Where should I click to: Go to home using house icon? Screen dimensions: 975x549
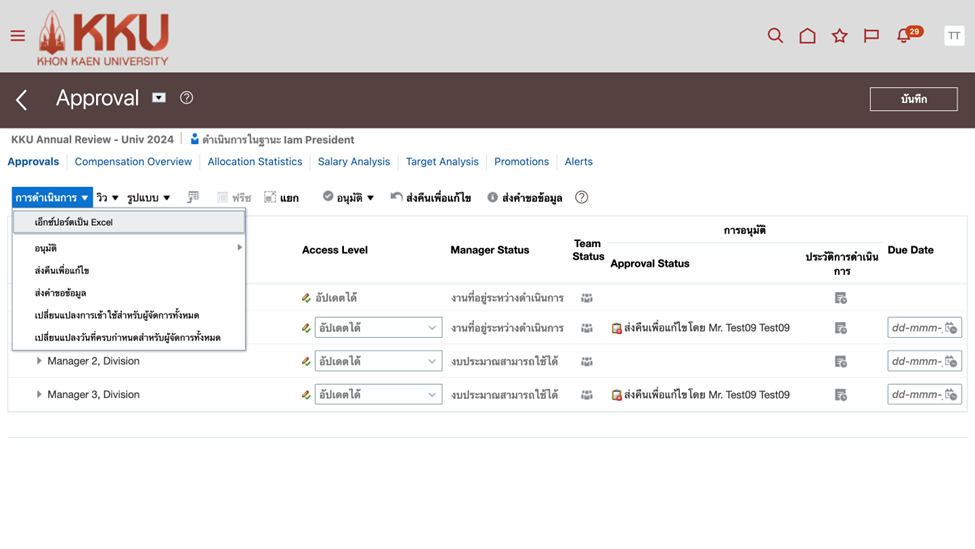pyautogui.click(x=807, y=36)
